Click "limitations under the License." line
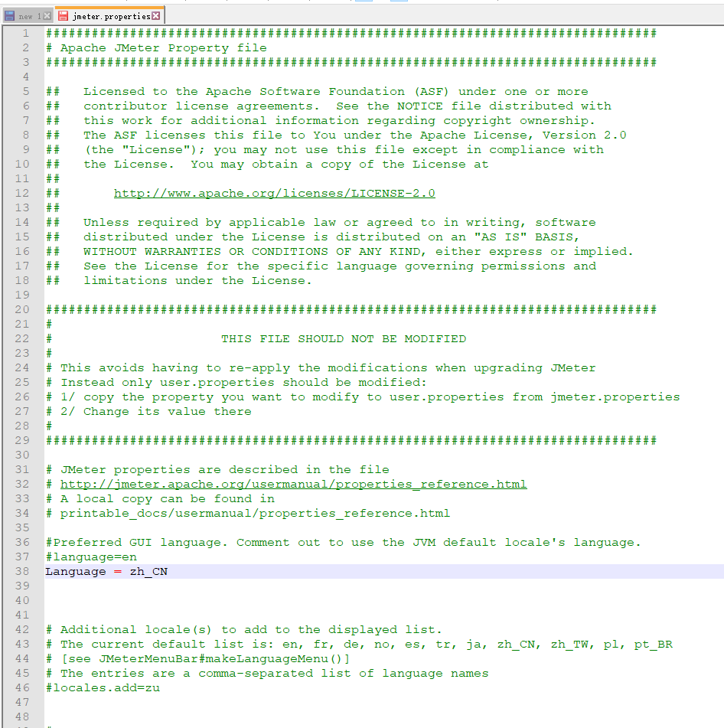The height and width of the screenshot is (728, 724). [197, 280]
